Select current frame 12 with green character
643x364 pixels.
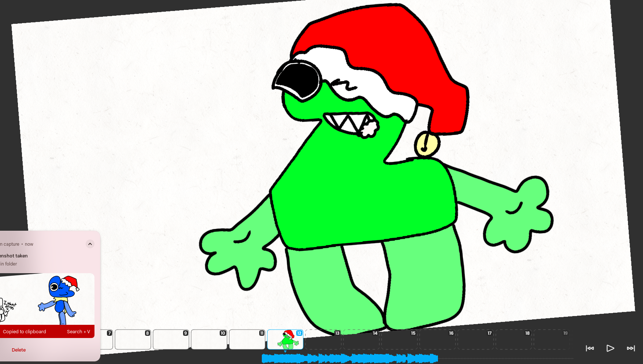click(285, 339)
